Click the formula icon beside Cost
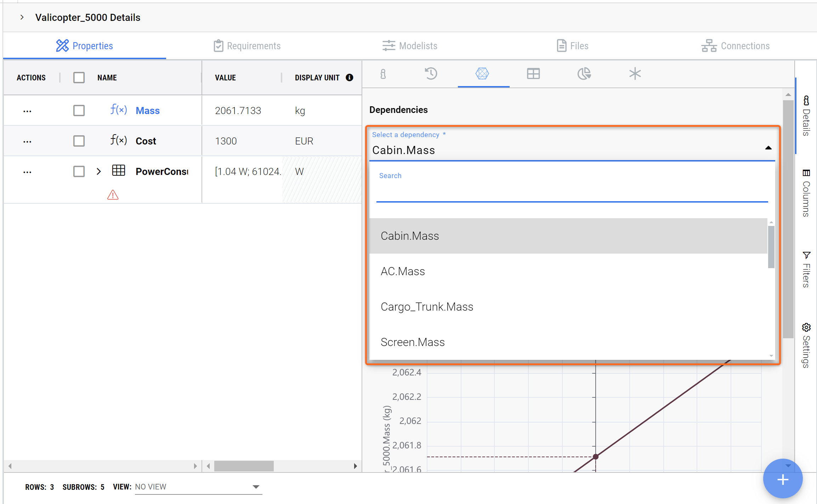817x504 pixels. (x=118, y=140)
